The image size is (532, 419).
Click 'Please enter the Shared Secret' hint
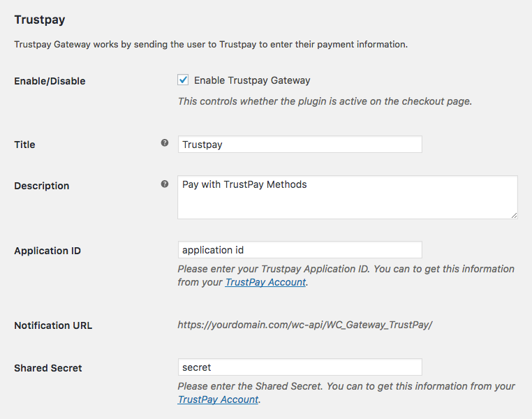pyautogui.click(x=346, y=393)
